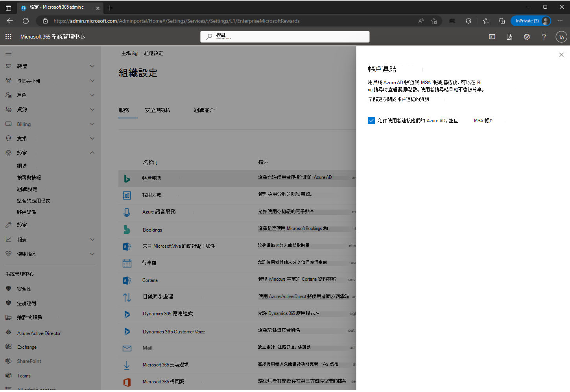Click the 採用分數 chart icon
570x392 pixels.
[x=127, y=195]
